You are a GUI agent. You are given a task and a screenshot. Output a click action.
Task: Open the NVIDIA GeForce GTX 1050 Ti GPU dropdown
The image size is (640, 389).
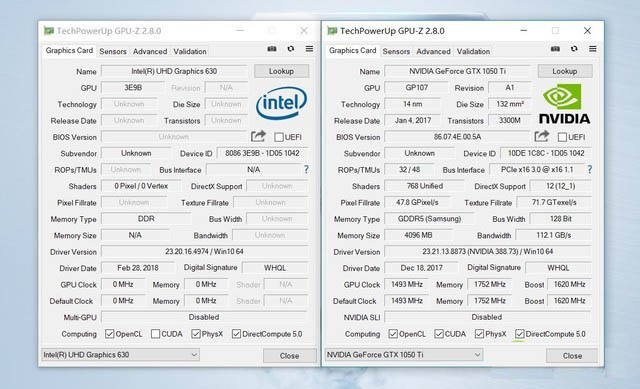[x=404, y=355]
